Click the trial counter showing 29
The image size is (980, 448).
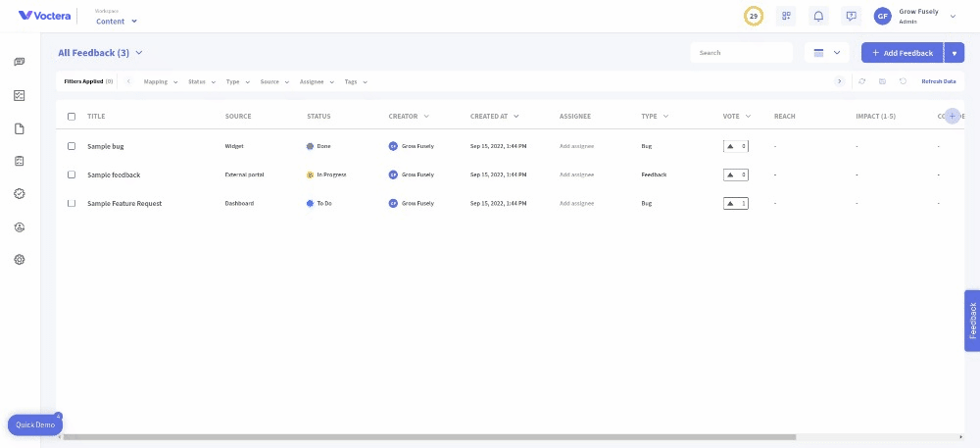click(754, 17)
